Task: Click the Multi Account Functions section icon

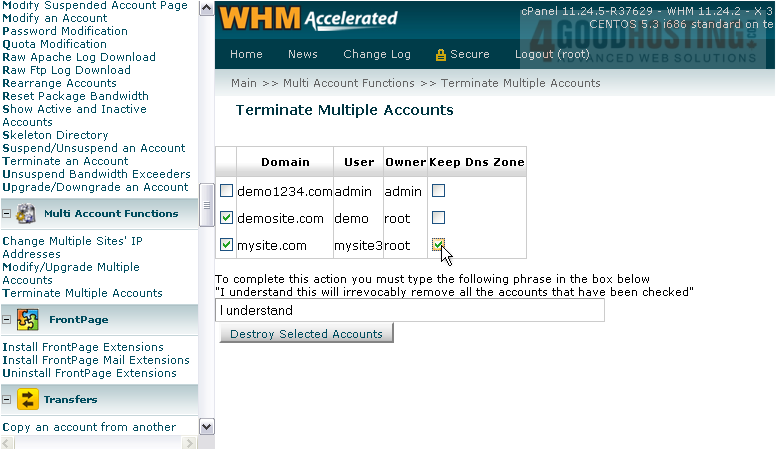Action: click(27, 214)
